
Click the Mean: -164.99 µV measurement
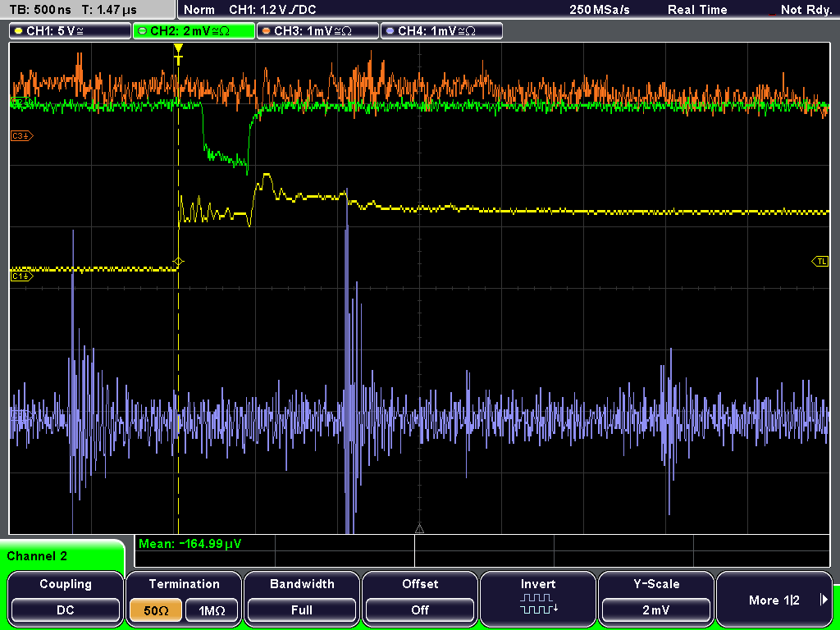coord(189,544)
